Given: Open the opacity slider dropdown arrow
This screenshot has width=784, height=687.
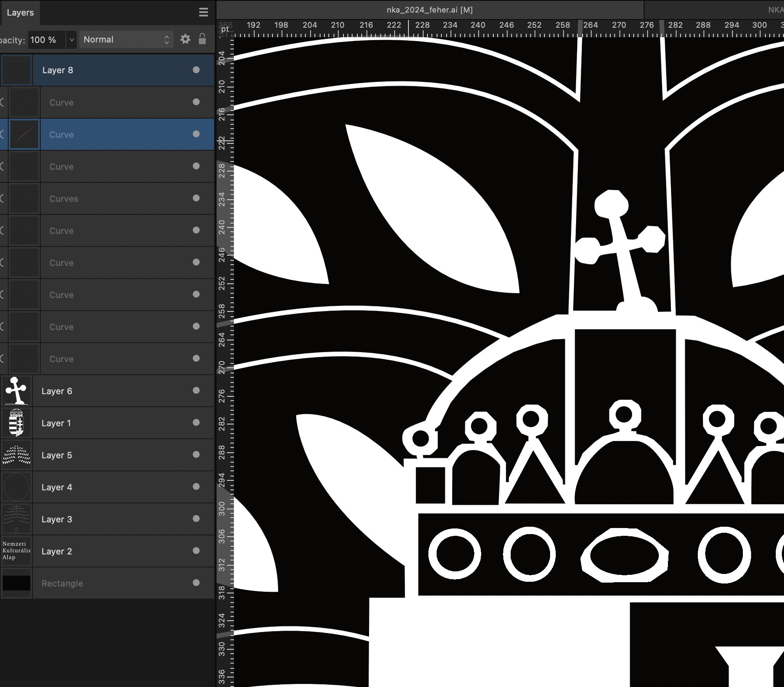Looking at the screenshot, I should point(71,40).
